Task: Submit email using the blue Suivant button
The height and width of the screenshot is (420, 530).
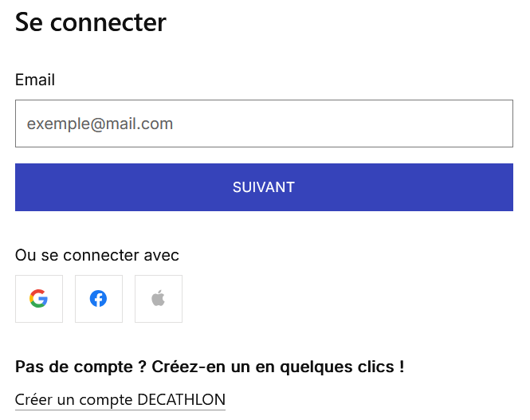Action: click(264, 187)
